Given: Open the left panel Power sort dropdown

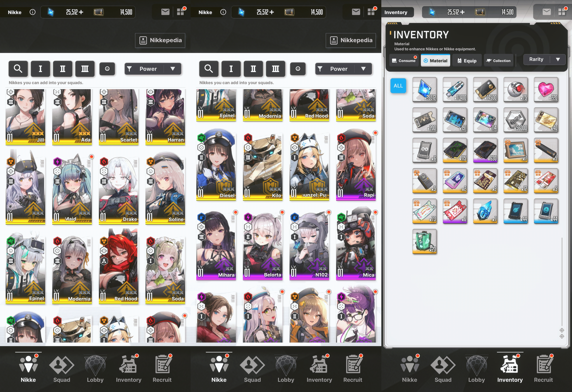Looking at the screenshot, I should pos(153,69).
